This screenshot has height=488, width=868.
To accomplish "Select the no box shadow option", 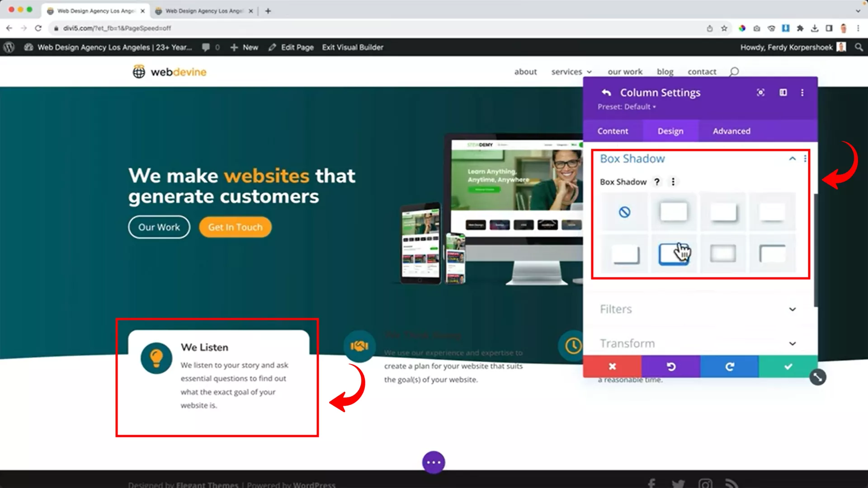I will pyautogui.click(x=624, y=212).
